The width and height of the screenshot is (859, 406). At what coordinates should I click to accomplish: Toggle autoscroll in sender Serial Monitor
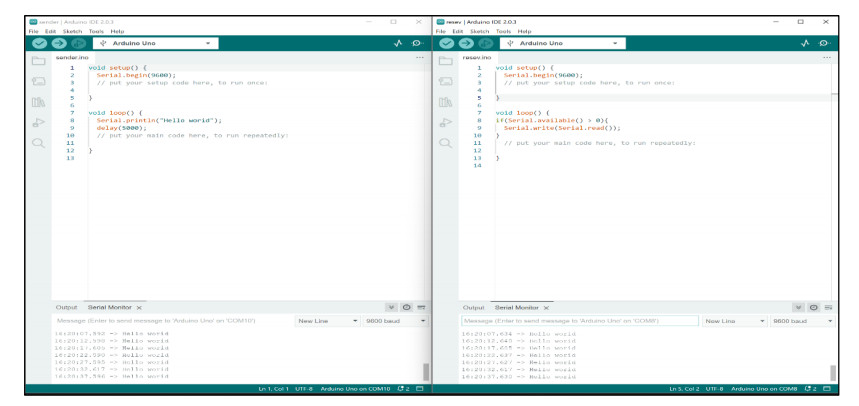click(x=393, y=307)
